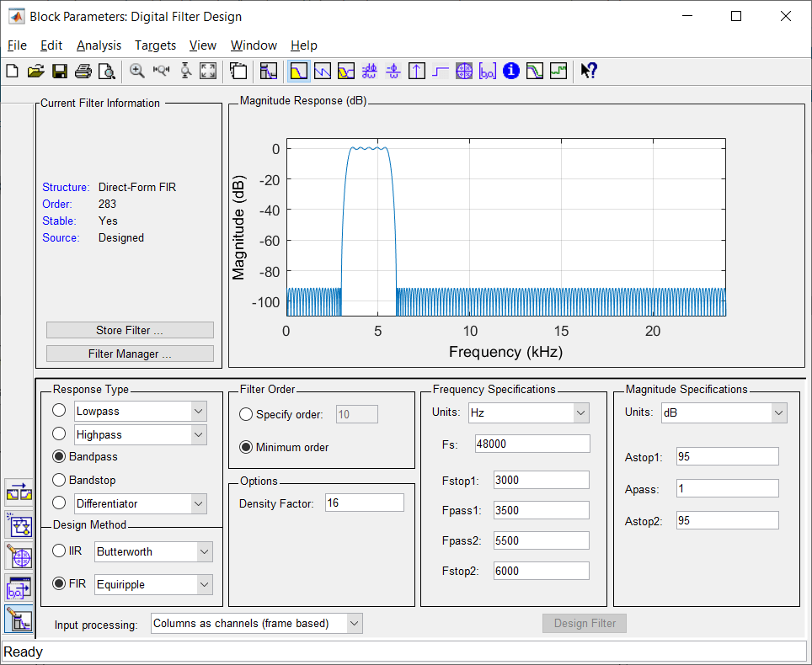The height and width of the screenshot is (665, 812).
Task: Choose the IIR design method
Action: pos(59,551)
